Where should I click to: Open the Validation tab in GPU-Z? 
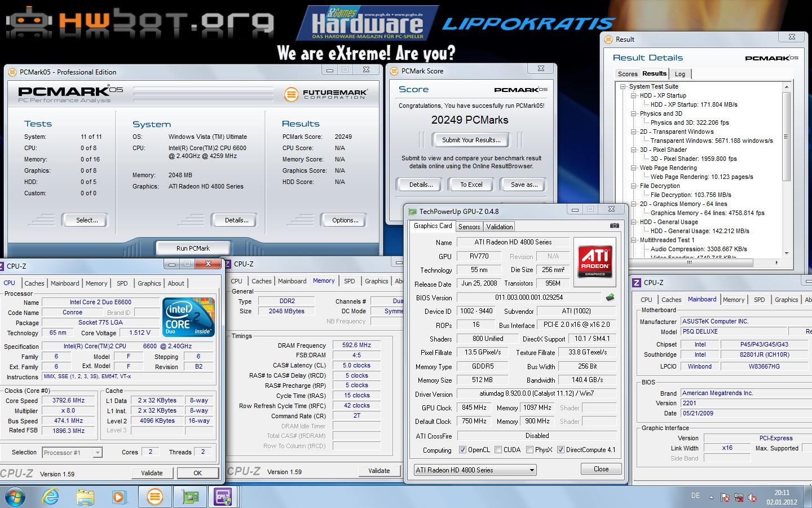(500, 227)
